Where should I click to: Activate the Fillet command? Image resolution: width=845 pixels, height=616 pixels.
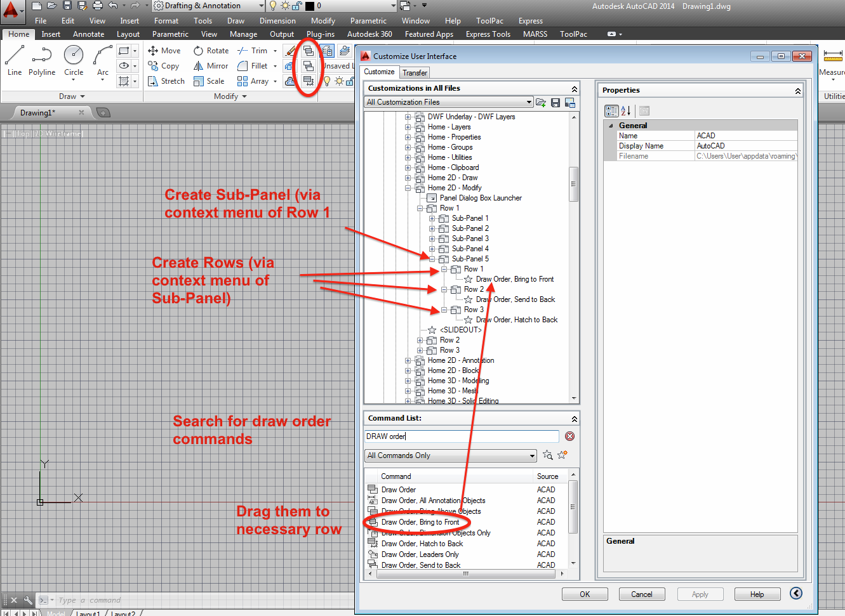pos(256,65)
